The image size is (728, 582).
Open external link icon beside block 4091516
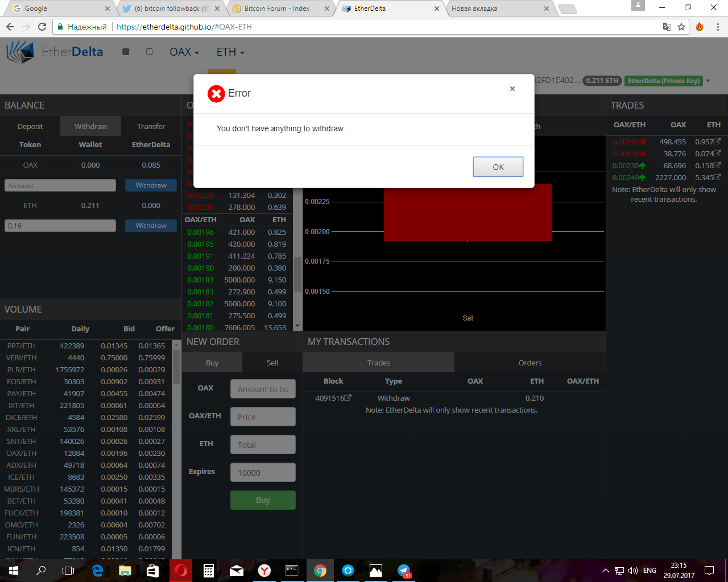(x=348, y=398)
